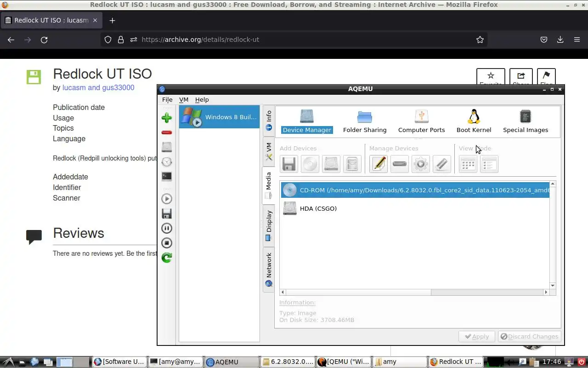Screen dimensions: 588x368
Task: Switch to the Network vertical tab
Action: point(269,270)
